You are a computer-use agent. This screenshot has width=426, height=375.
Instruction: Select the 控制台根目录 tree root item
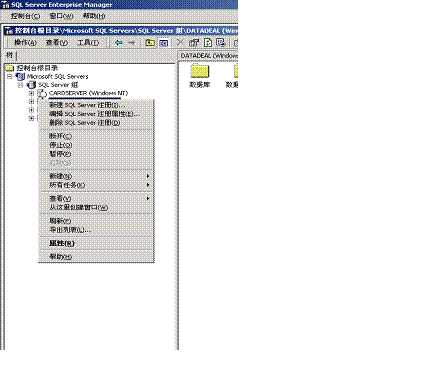37,68
